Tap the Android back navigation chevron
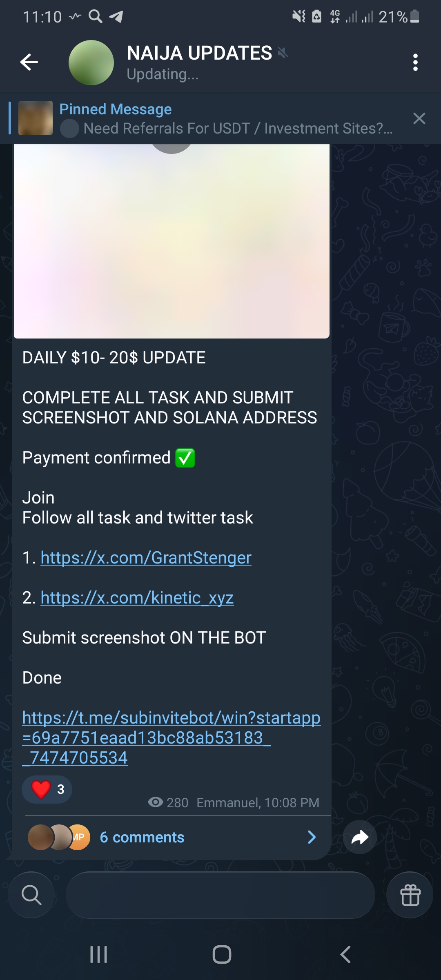Image resolution: width=441 pixels, height=980 pixels. [345, 954]
